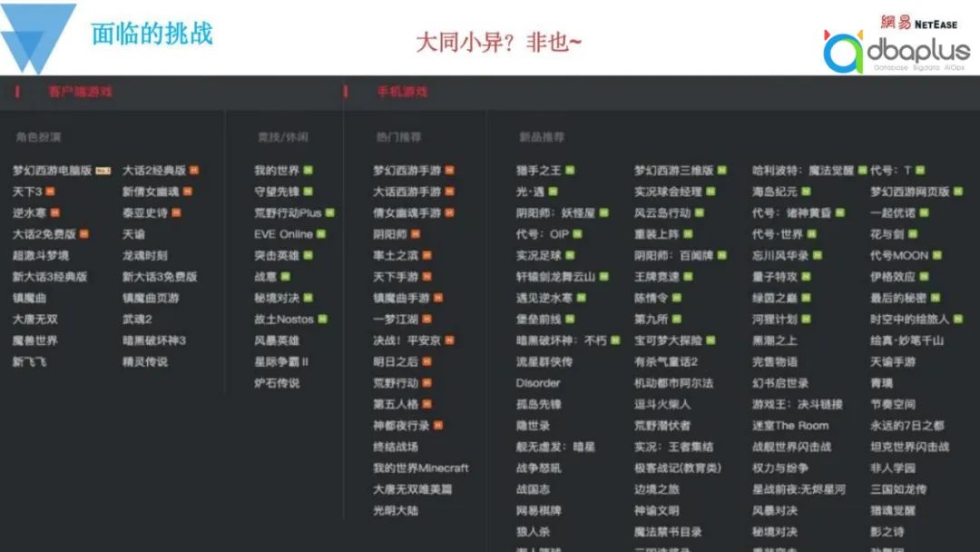Click the orange badge beside 梦幻西游手游
Screen dimensions: 980x552
449,171
